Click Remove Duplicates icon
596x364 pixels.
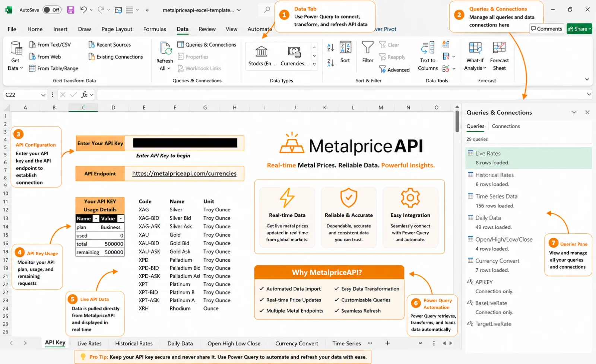coord(446,57)
